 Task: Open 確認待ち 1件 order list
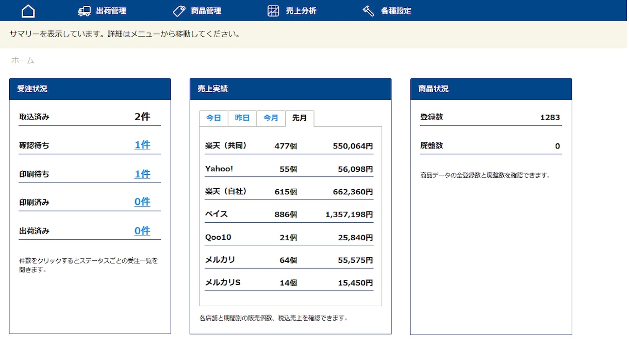tap(142, 145)
